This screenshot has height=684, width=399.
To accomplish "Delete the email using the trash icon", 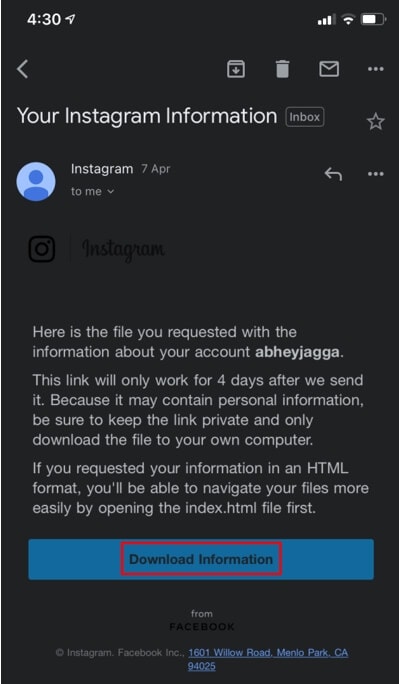I will (x=282, y=69).
